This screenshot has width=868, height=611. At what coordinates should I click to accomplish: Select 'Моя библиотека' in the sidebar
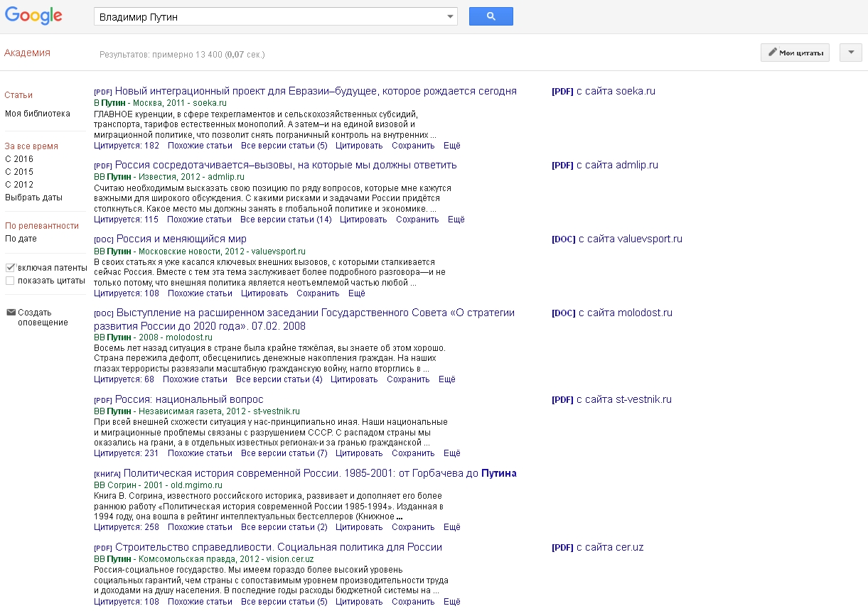38,114
